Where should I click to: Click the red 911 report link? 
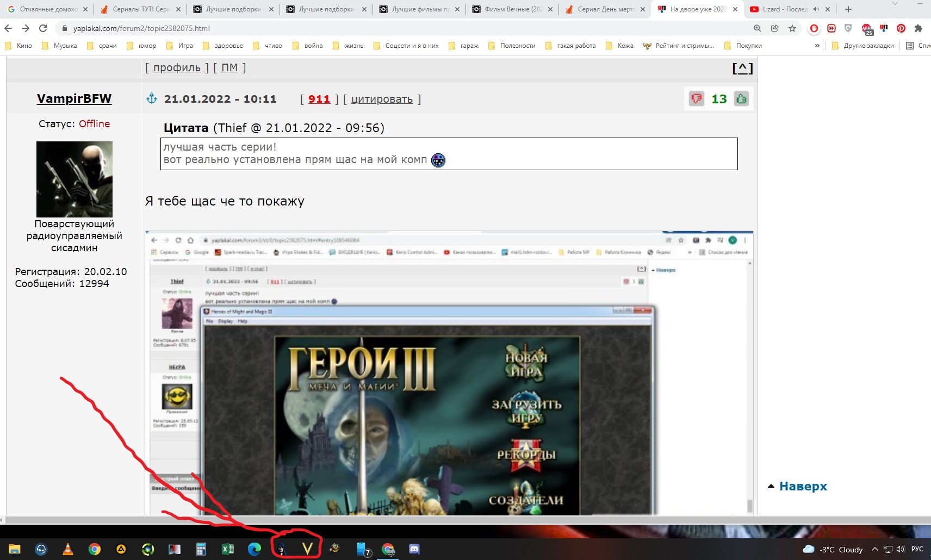click(x=319, y=99)
